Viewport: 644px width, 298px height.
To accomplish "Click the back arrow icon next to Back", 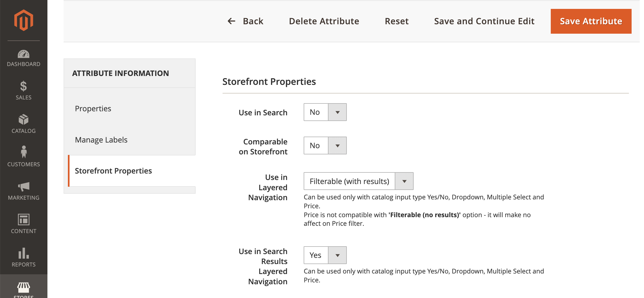I will tap(231, 21).
